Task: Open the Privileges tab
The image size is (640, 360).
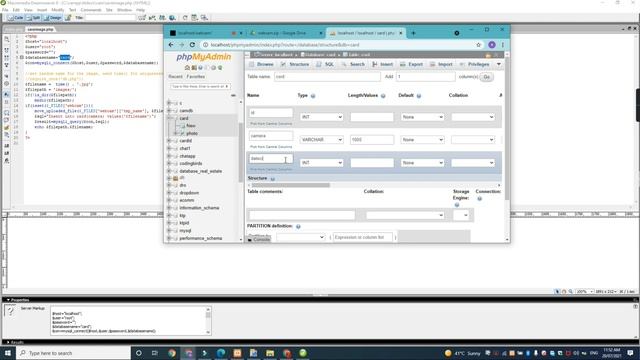Action: point(474,64)
